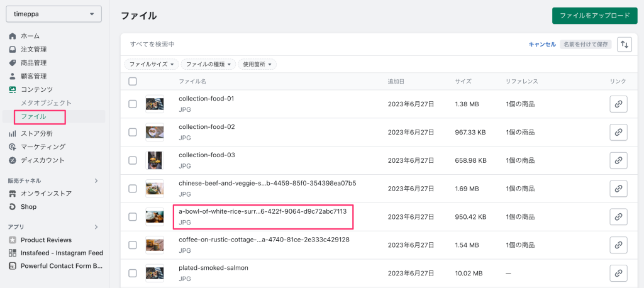Select the a-bowl-of-white-rice file checkbox
This screenshot has width=644, height=288.
coord(132,216)
